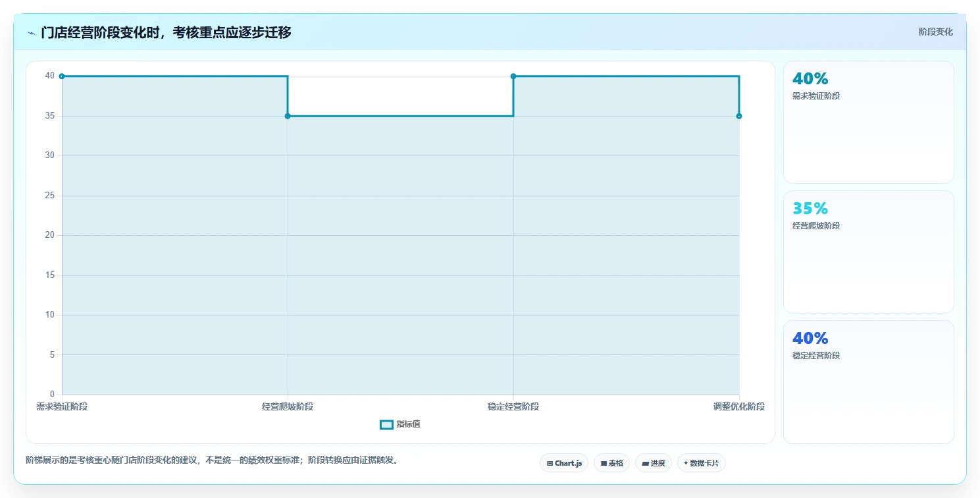Click the y-axis value 30
The width and height of the screenshot is (980, 498).
(50, 155)
